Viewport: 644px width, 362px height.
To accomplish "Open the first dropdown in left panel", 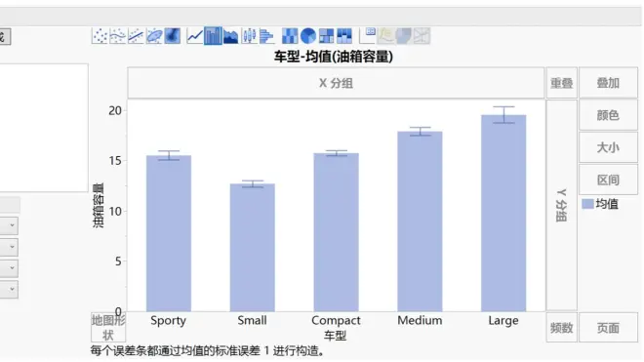I will (9, 225).
